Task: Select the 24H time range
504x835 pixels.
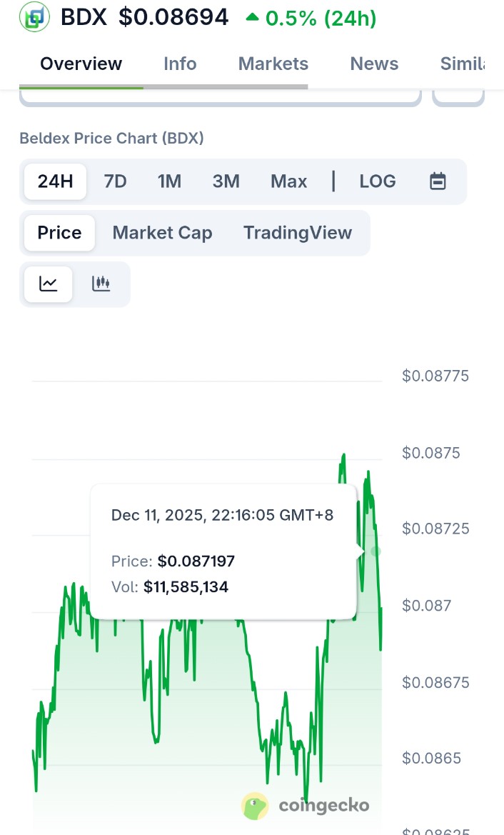Action: coord(56,181)
